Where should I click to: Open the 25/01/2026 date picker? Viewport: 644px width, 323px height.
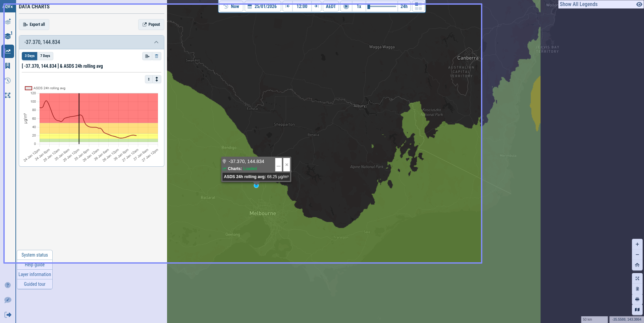(263, 6)
